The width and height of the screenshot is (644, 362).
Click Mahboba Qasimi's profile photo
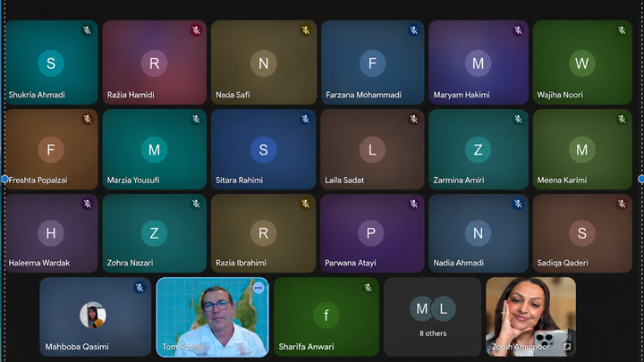93,316
